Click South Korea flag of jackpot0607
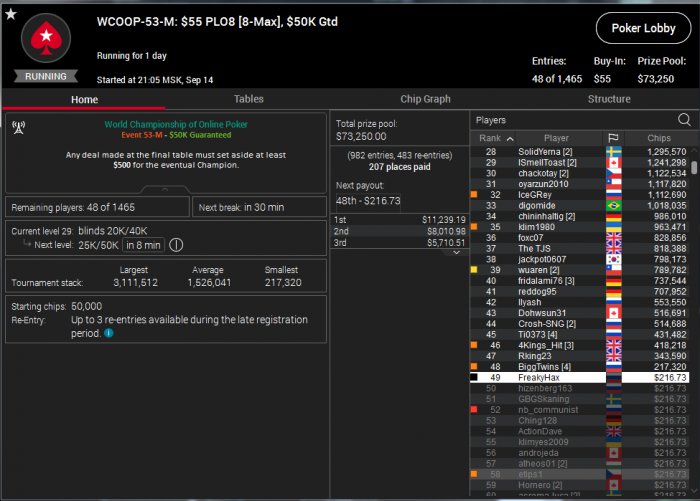 coord(613,259)
